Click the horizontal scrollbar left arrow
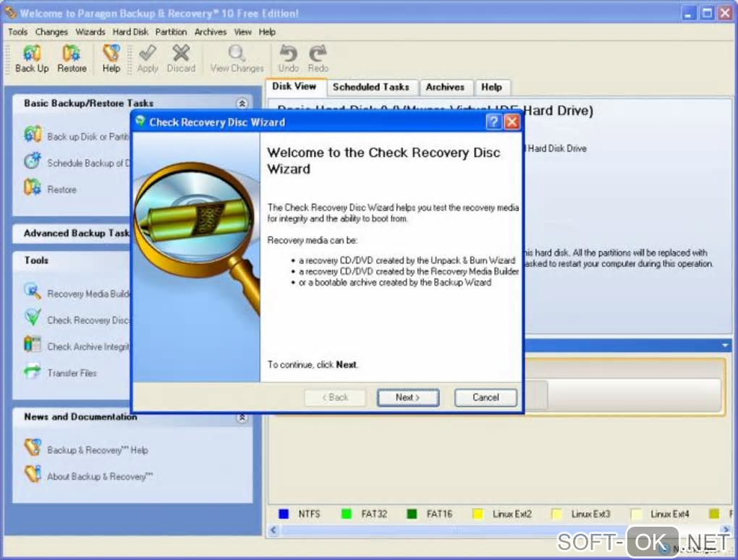Image resolution: width=738 pixels, height=560 pixels. 273,530
